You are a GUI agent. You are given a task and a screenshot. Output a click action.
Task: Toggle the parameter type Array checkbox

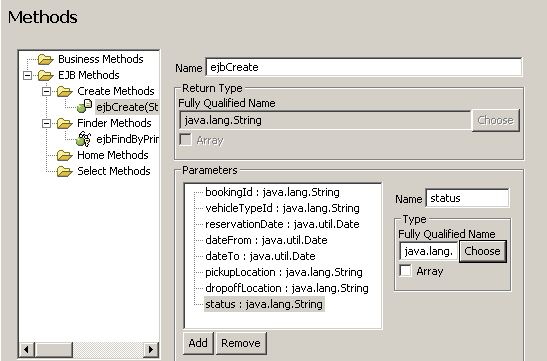(x=405, y=271)
